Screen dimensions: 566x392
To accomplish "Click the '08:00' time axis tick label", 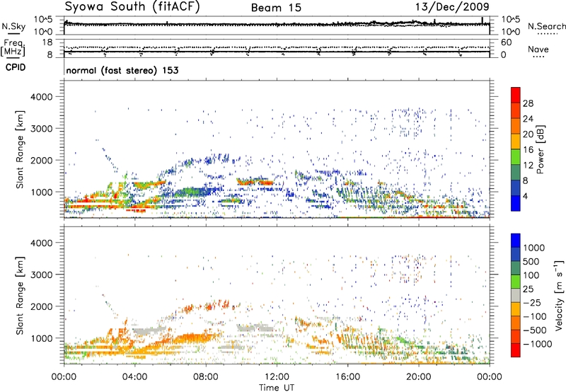I will [x=206, y=377].
